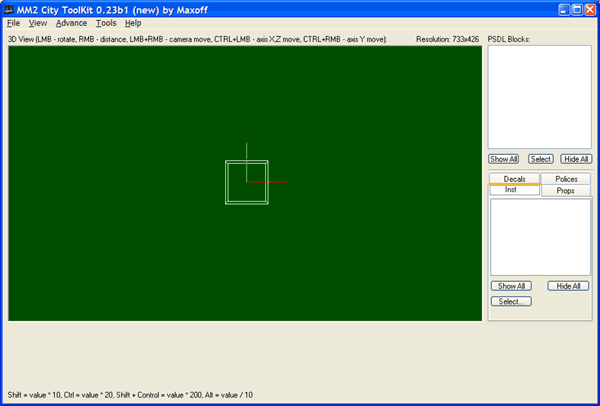This screenshot has height=406, width=600.
Task: Switch to the Decals tab
Action: pyautogui.click(x=514, y=179)
